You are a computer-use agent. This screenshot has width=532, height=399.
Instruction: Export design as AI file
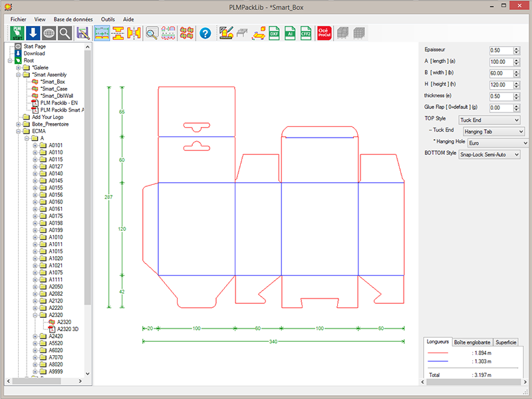[x=290, y=33]
